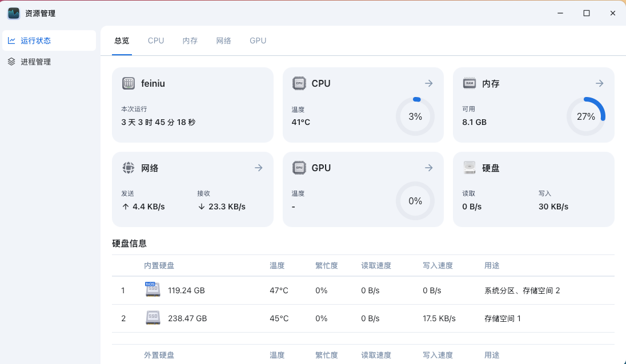Maximize the 资源管理 window
Screen dimensions: 626x364
point(587,13)
